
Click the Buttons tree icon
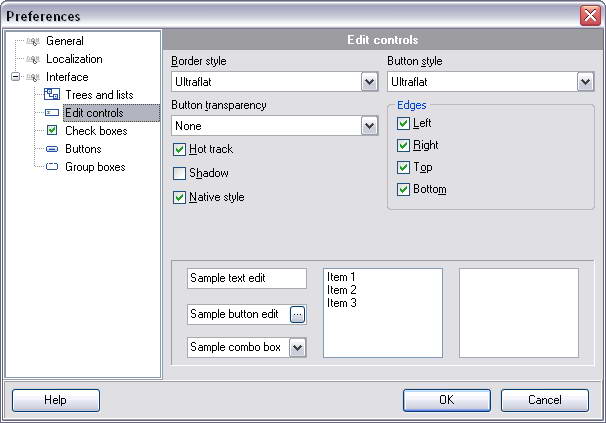click(53, 149)
